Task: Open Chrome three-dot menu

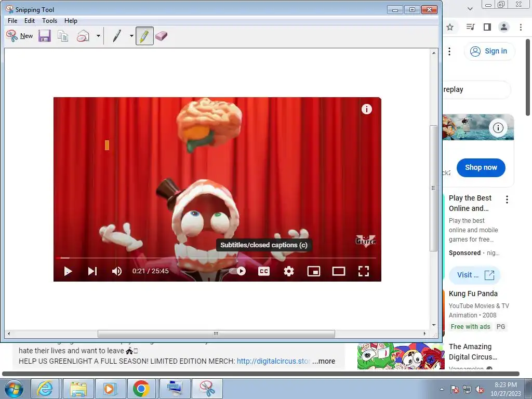Action: [521, 27]
